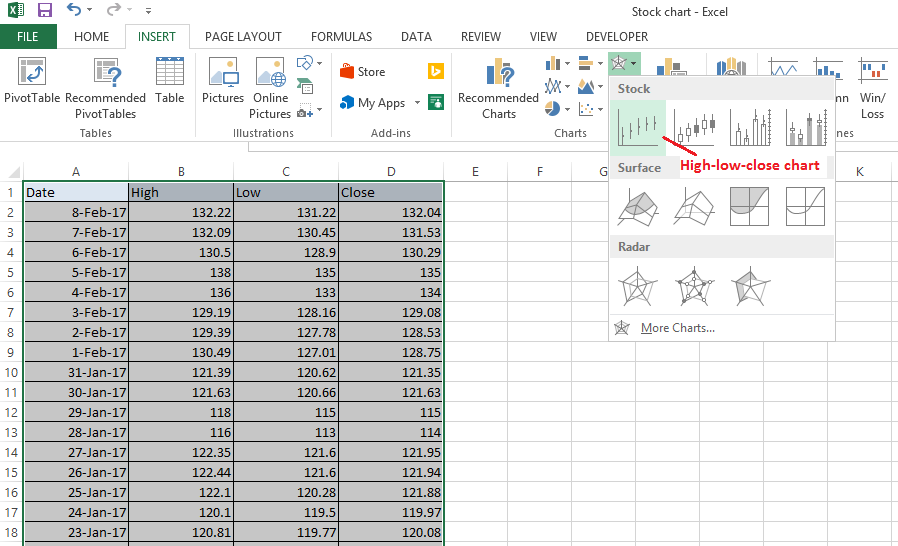Expand the Screenshot dropdown arrow
898x546 pixels.
tap(320, 109)
